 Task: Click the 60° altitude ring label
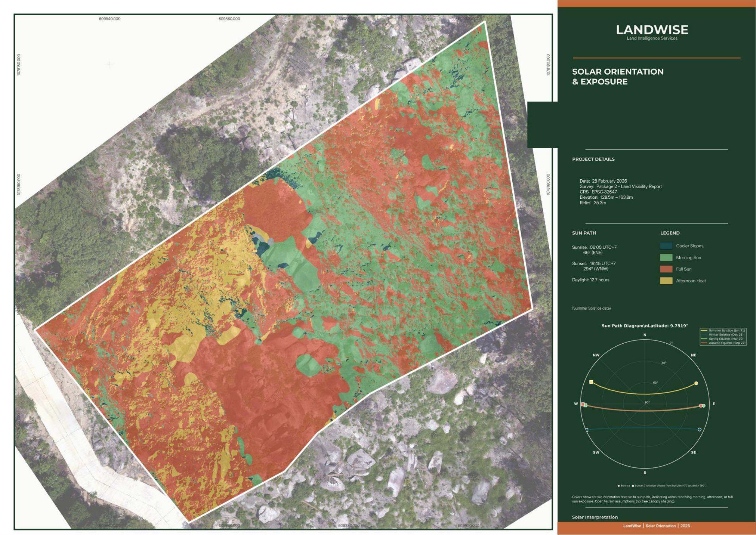655,383
